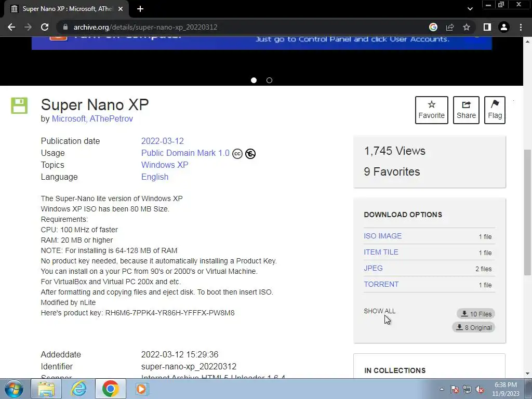Image resolution: width=532 pixels, height=399 pixels.
Task: Click the green floppy disk software icon
Action: (x=19, y=105)
